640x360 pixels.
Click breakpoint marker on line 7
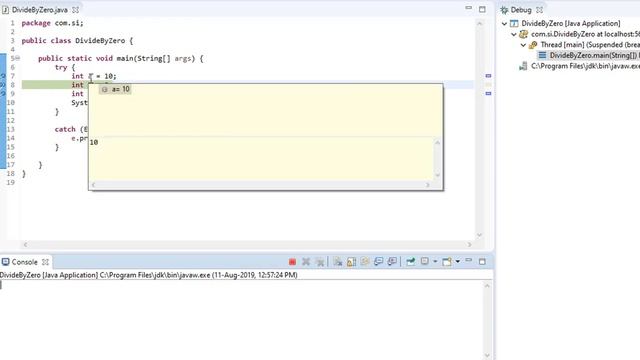coord(3,76)
